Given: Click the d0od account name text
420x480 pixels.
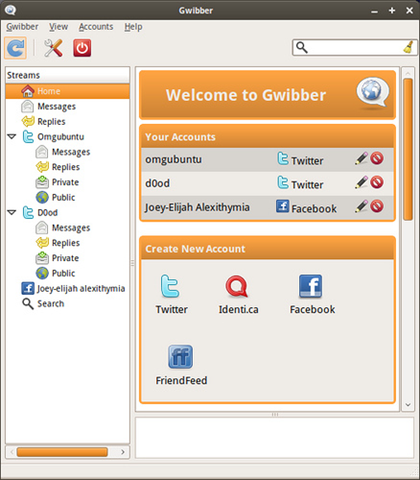Looking at the screenshot, I should coord(157,183).
